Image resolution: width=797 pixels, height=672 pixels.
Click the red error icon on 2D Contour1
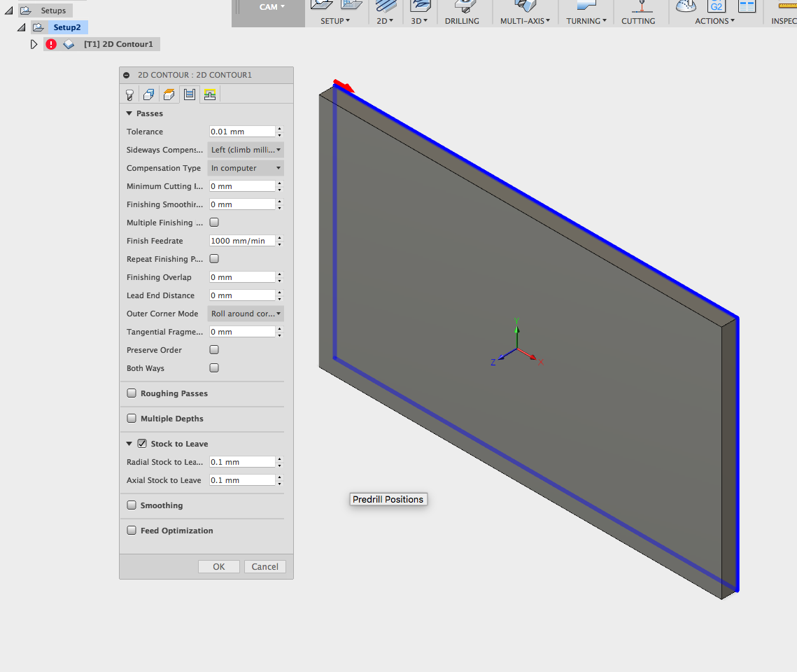click(51, 44)
